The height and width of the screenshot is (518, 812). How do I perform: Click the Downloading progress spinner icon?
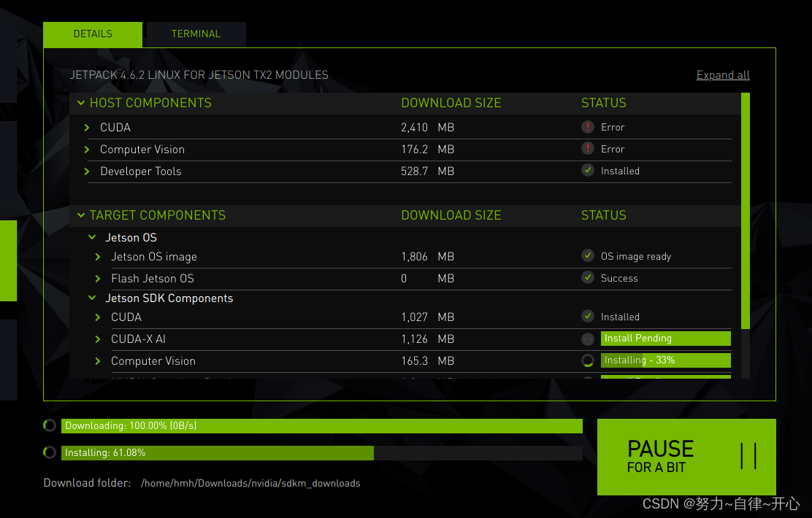[x=50, y=425]
